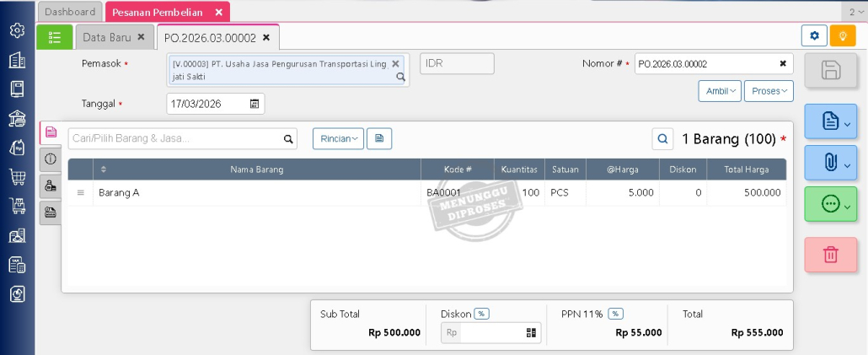This screenshot has height=355, width=868.
Task: Click the calculator icon in Diskon field
Action: click(x=531, y=333)
